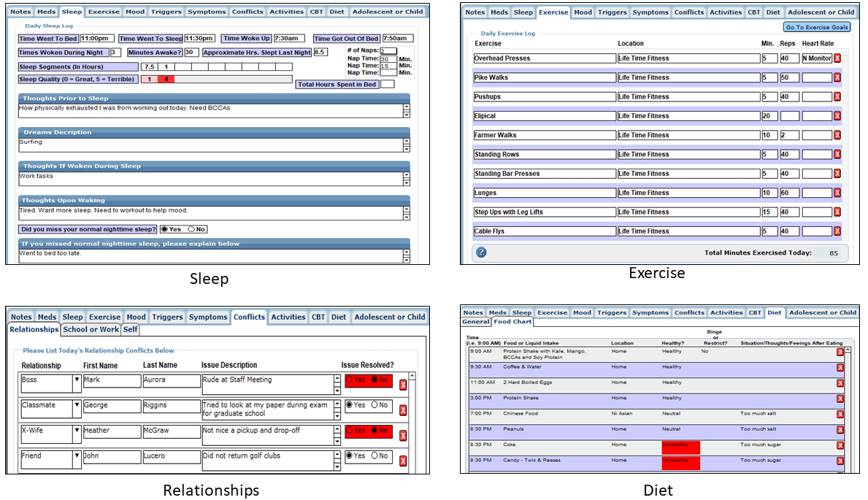Delete the 2 Hard Boiled Eggs row
The image size is (868, 500).
840,383
